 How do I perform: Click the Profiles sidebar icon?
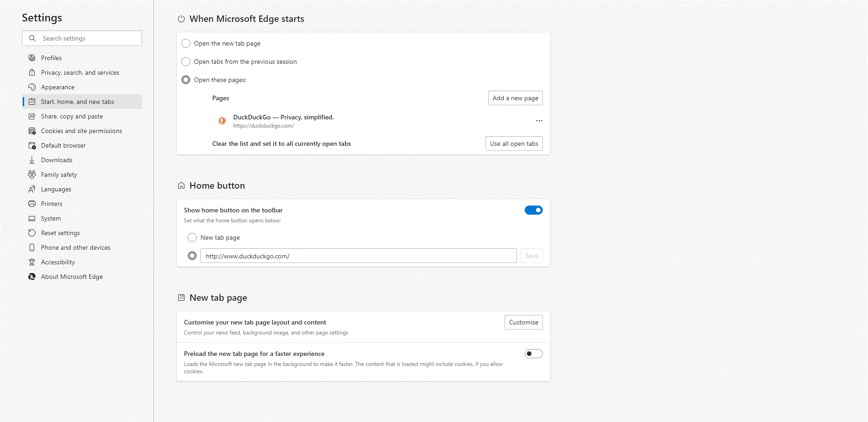pyautogui.click(x=32, y=58)
